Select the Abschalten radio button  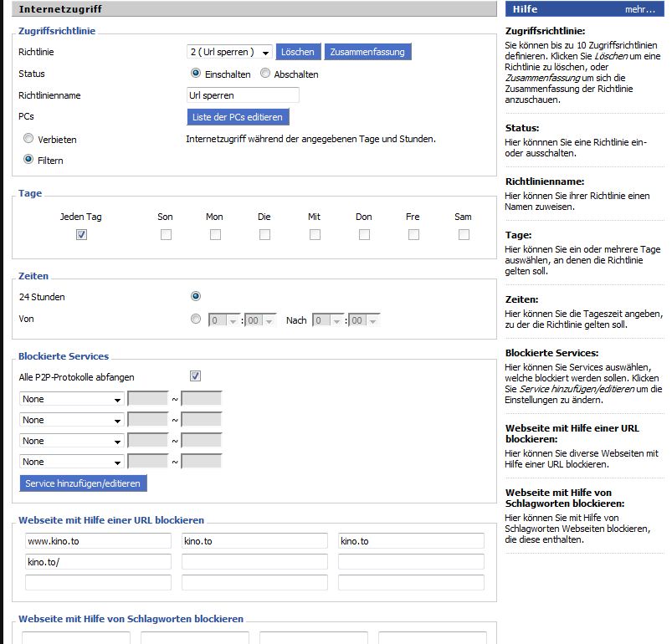coord(265,74)
